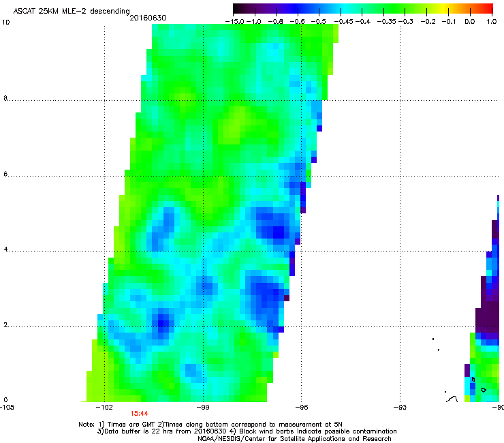Image resolution: width=504 pixels, height=443 pixels.
Task: Click the color bar label '-0.6'
Action: (x=298, y=22)
